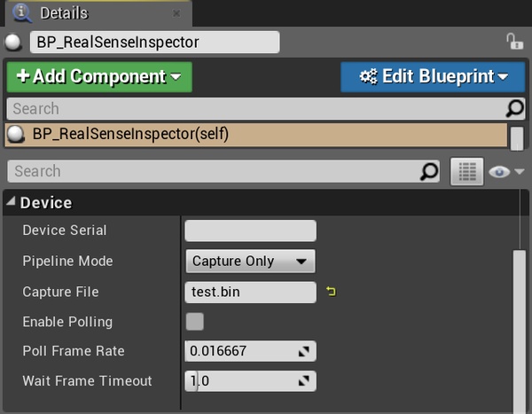Viewport: 532px width, 414px height.
Task: Click the magnifier icon in component search
Action: tap(514, 109)
